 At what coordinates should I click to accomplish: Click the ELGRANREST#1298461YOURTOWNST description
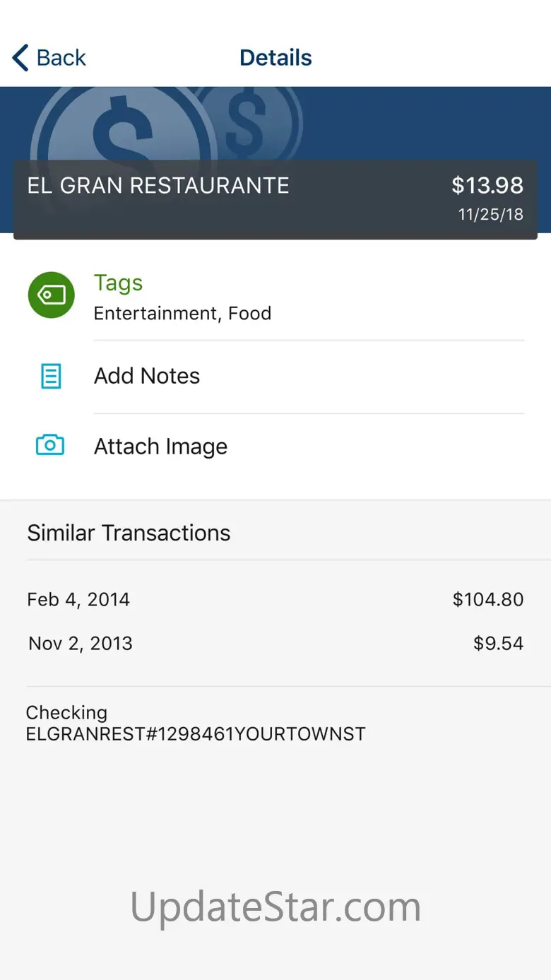(x=196, y=734)
